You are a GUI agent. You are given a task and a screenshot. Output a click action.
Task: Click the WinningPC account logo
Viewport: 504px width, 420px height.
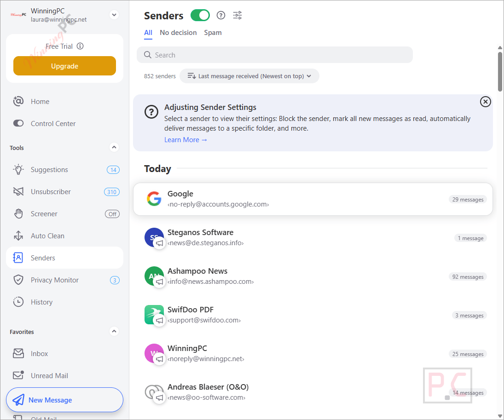pos(18,15)
